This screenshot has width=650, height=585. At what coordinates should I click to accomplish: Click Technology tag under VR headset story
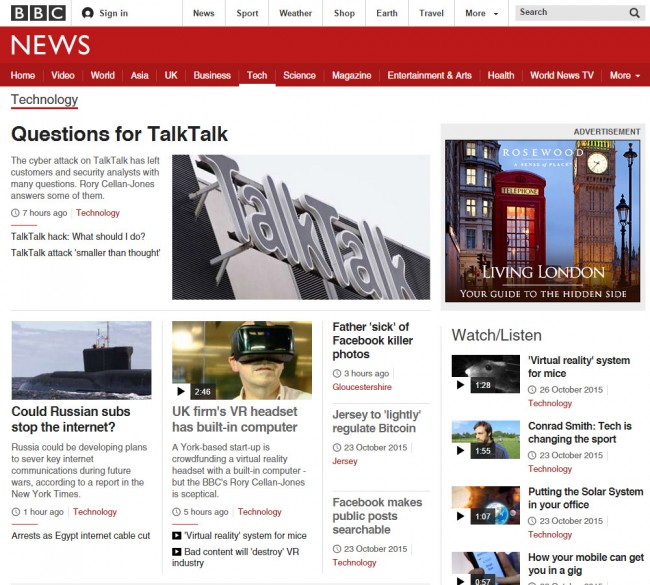(x=260, y=512)
